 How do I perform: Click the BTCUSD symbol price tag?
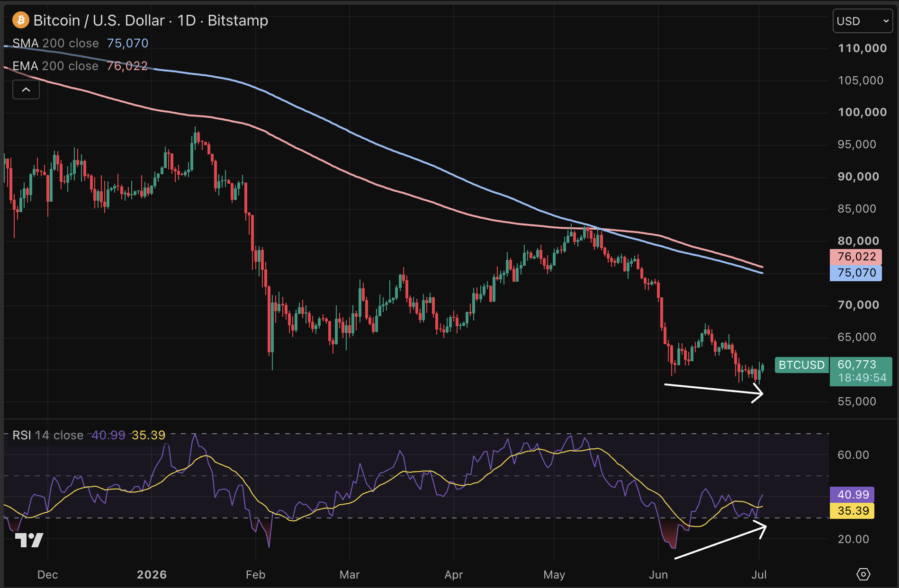click(x=801, y=365)
